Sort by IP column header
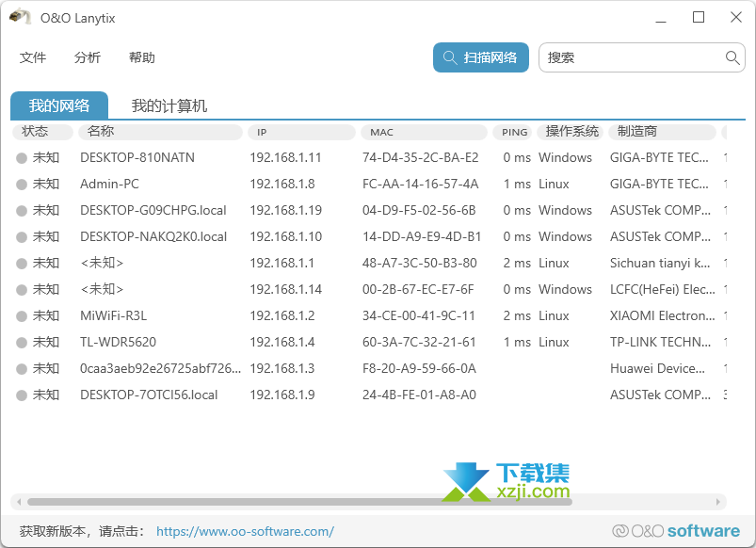756x548 pixels. point(301,132)
